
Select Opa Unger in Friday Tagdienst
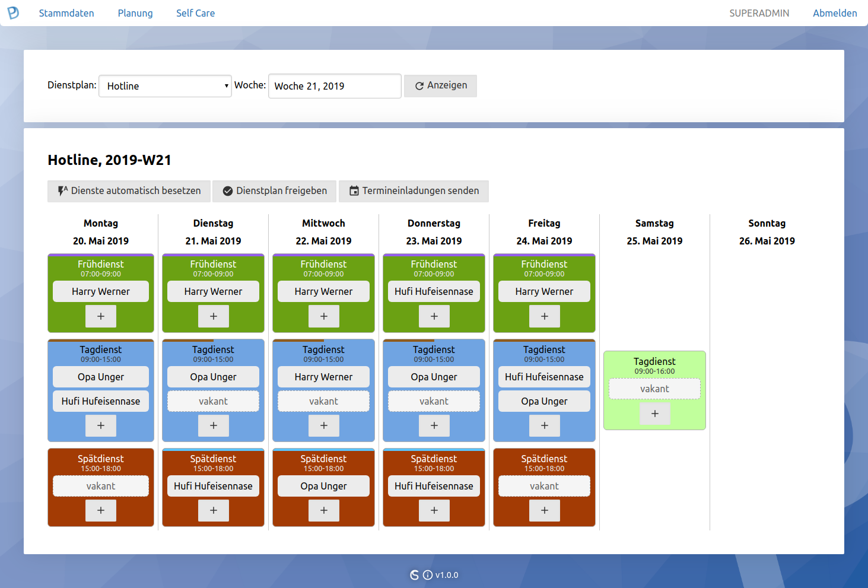click(x=545, y=401)
